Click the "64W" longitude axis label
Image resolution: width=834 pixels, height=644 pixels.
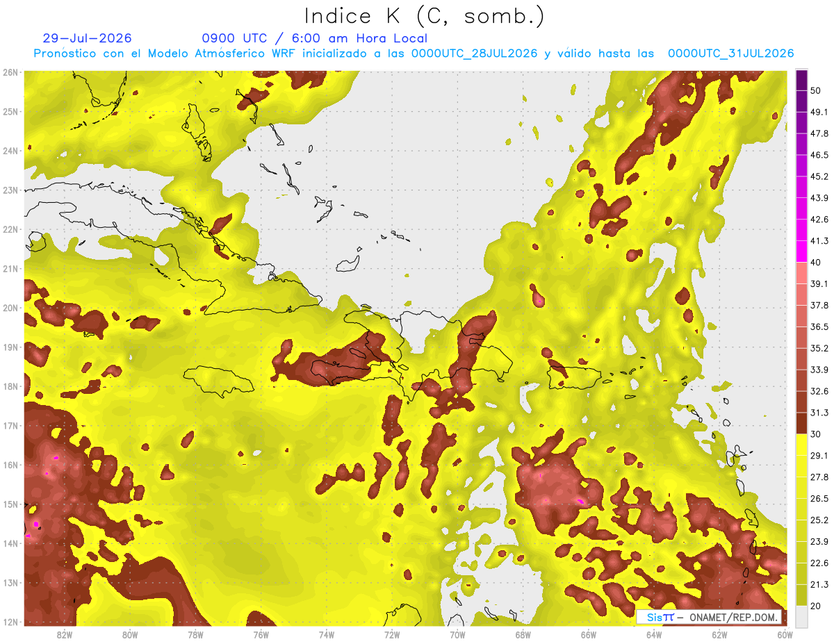654,634
